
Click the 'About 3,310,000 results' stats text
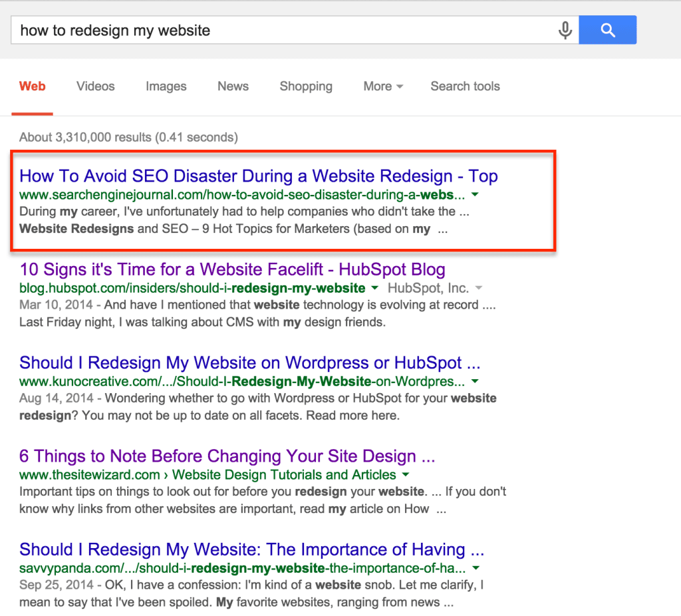click(128, 137)
